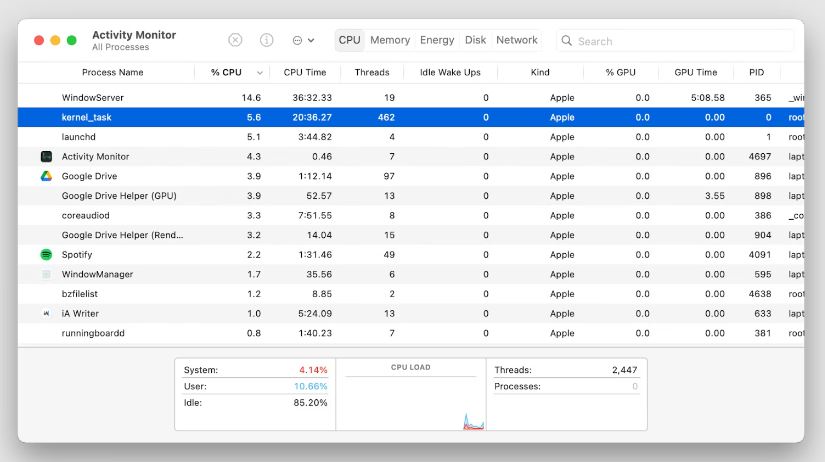Screen dimensions: 825x462
Task: Sort by % GPU column header
Action: point(620,72)
